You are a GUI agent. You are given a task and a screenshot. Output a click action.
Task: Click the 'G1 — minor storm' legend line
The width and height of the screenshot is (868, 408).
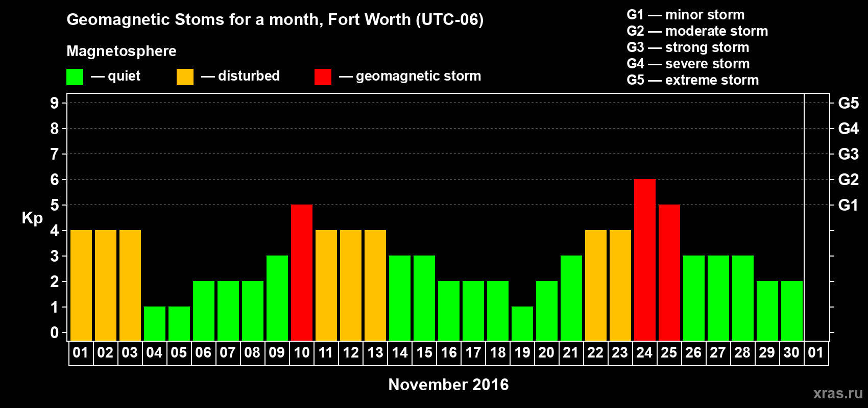pos(686,15)
